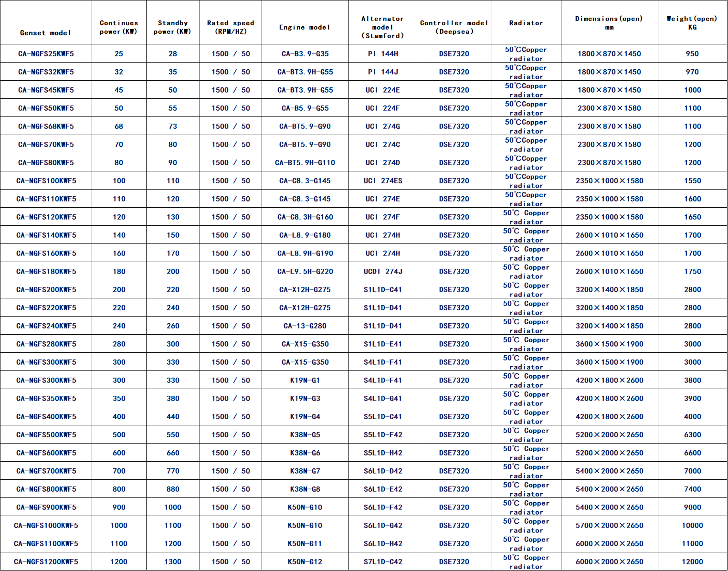Select engine model CA-B3.9-G35 cell
The image size is (728, 571).
pyautogui.click(x=305, y=53)
